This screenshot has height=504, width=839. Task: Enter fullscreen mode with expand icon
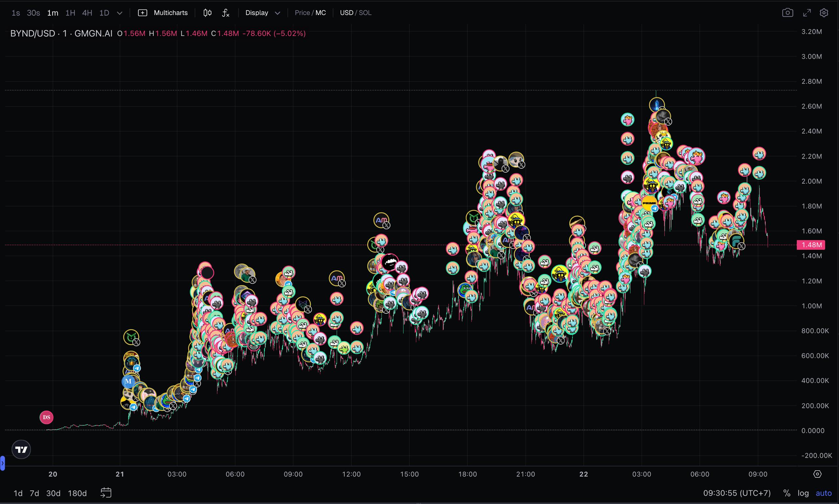807,13
